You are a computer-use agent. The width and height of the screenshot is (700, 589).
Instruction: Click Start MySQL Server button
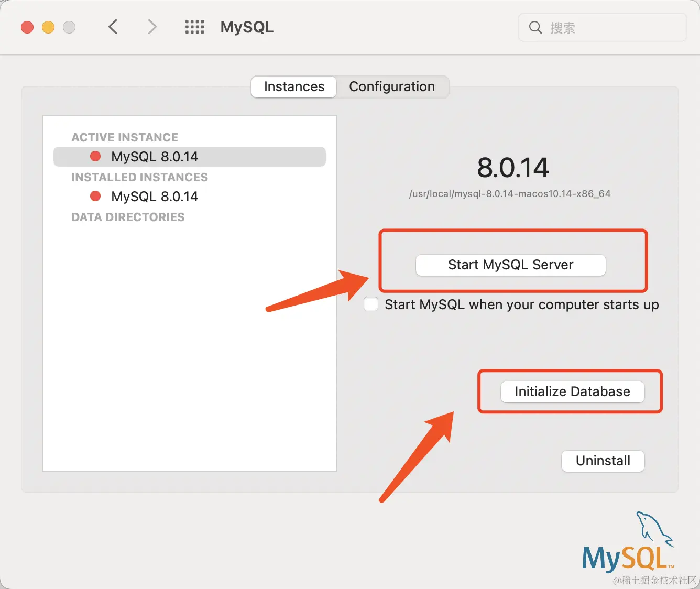[511, 265]
